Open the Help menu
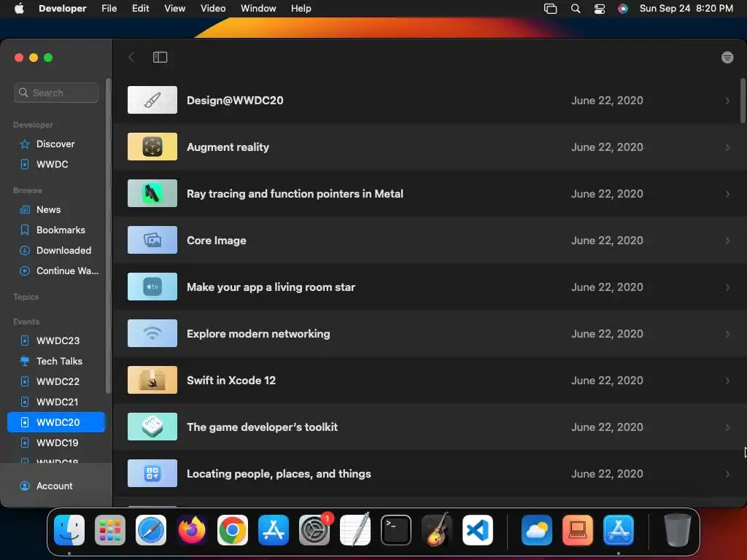 (301, 9)
